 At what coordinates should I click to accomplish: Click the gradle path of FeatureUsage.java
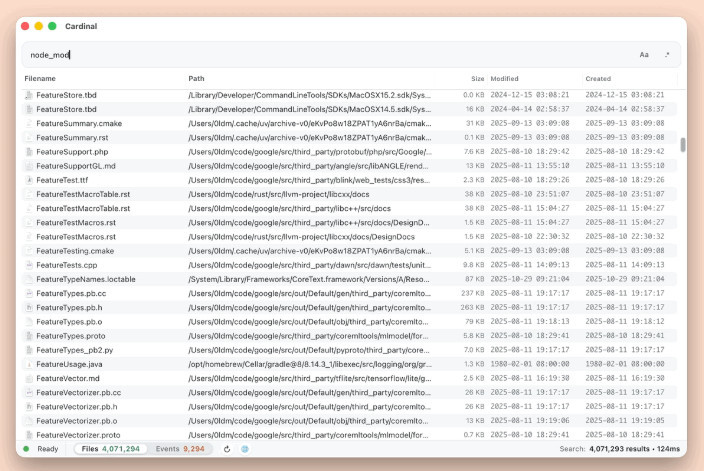[x=310, y=364]
